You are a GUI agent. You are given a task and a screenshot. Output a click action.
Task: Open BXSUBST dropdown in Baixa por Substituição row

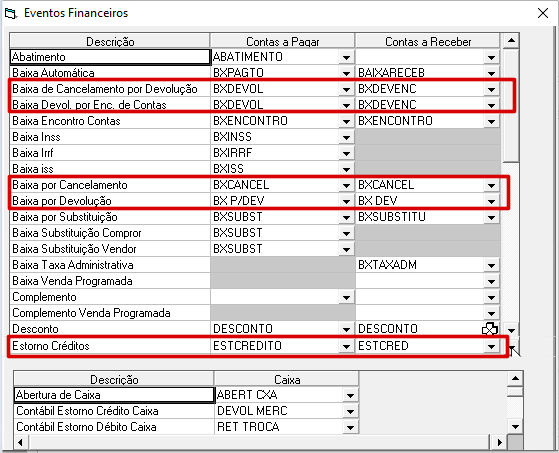pyautogui.click(x=346, y=217)
